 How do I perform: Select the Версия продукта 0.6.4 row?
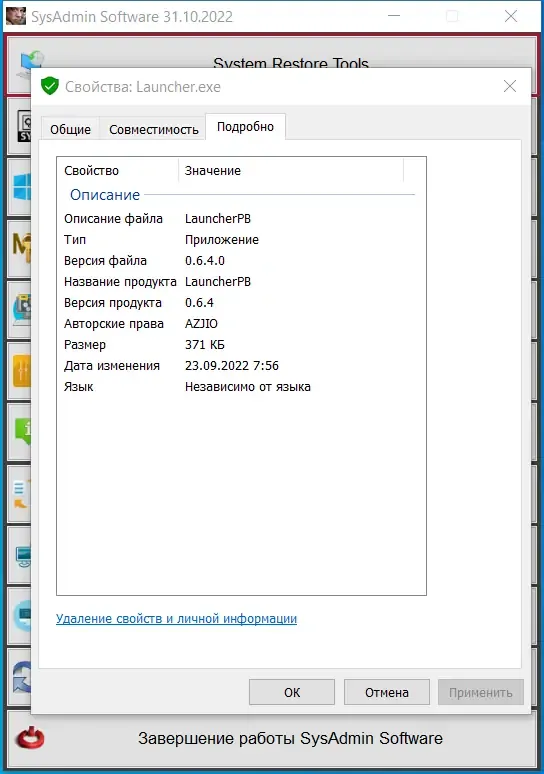pyautogui.click(x=239, y=303)
